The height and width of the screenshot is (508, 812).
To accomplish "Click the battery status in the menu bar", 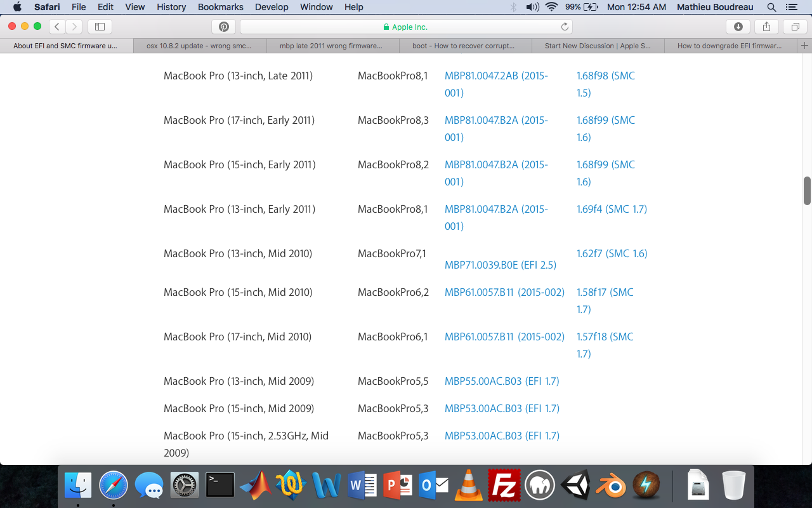I will 582,7.
